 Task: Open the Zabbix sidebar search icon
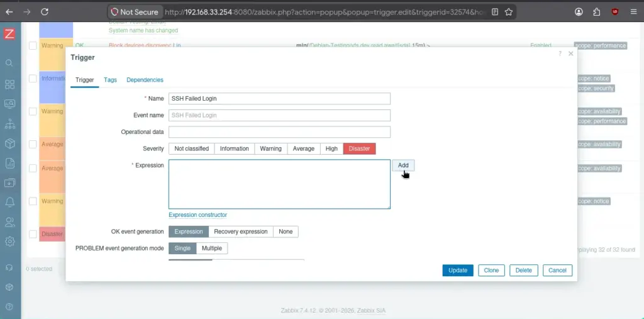point(9,63)
